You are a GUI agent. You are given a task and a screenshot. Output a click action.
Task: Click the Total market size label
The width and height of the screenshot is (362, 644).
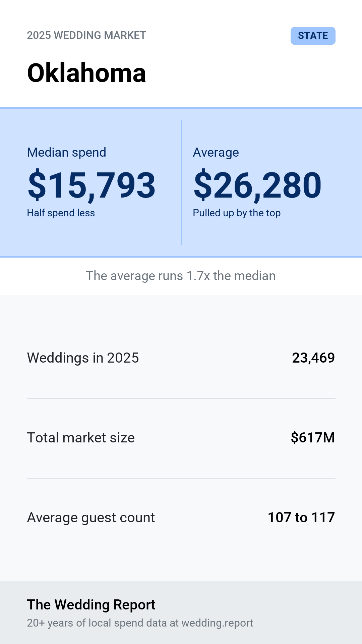[x=81, y=438]
